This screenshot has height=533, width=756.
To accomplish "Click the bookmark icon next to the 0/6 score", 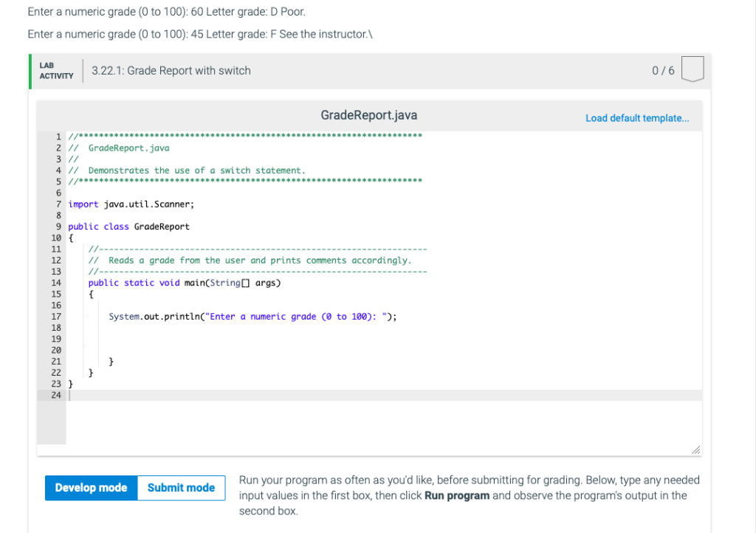I will click(x=693, y=67).
